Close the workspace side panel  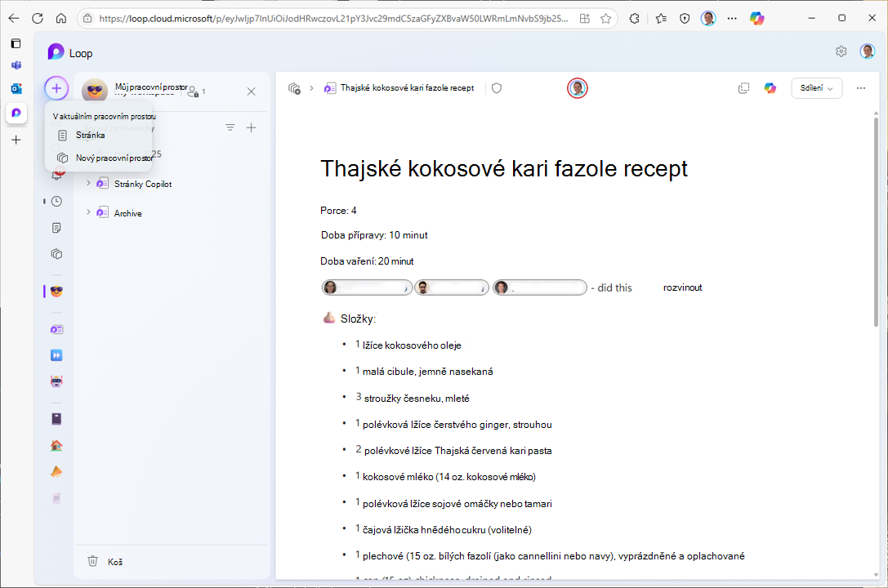click(x=252, y=91)
